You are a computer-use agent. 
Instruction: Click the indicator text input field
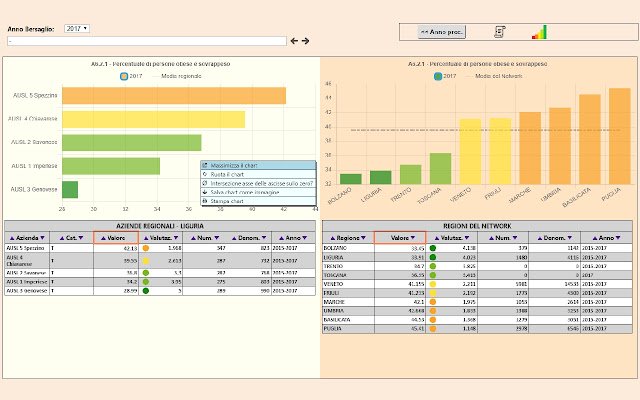tap(147, 41)
